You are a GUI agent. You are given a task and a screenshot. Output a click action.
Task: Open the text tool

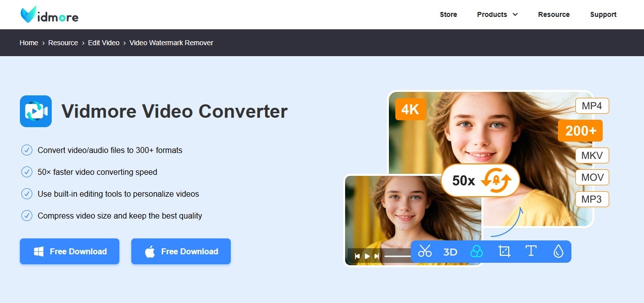(x=531, y=252)
